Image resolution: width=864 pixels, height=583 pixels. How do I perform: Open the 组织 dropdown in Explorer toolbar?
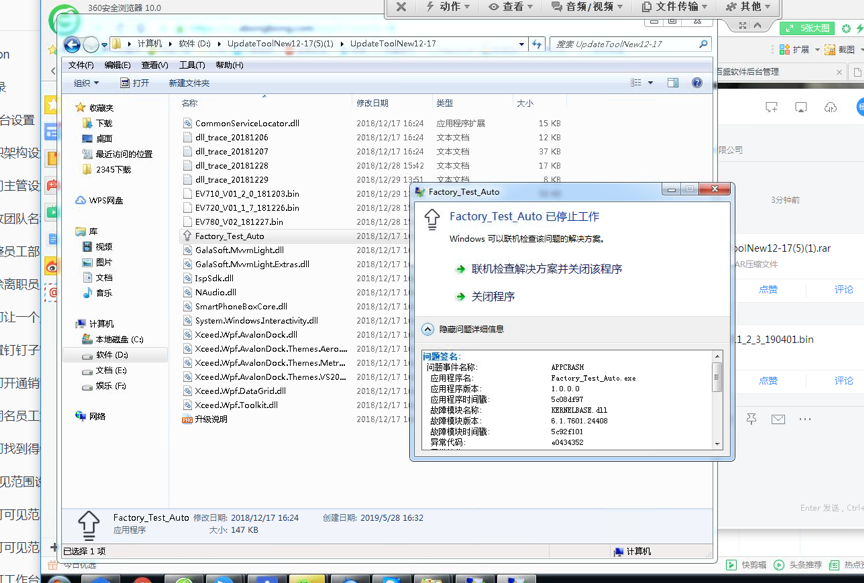coord(87,83)
